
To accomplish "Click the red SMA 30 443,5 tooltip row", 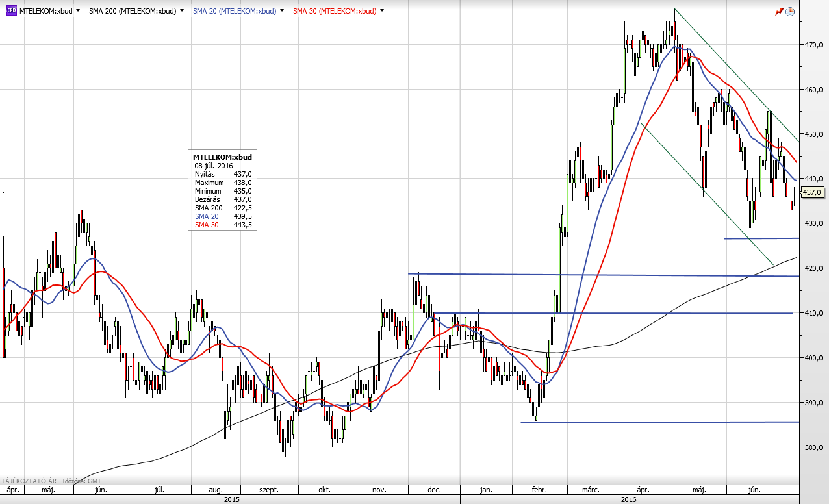I will pyautogui.click(x=223, y=225).
